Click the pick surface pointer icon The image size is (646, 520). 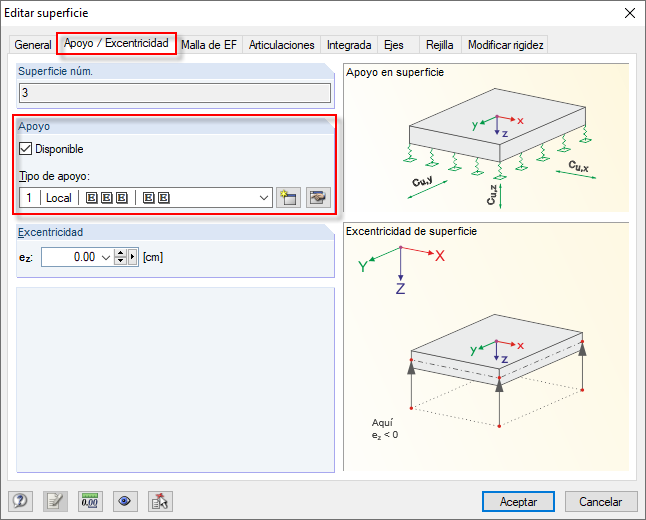pos(160,501)
